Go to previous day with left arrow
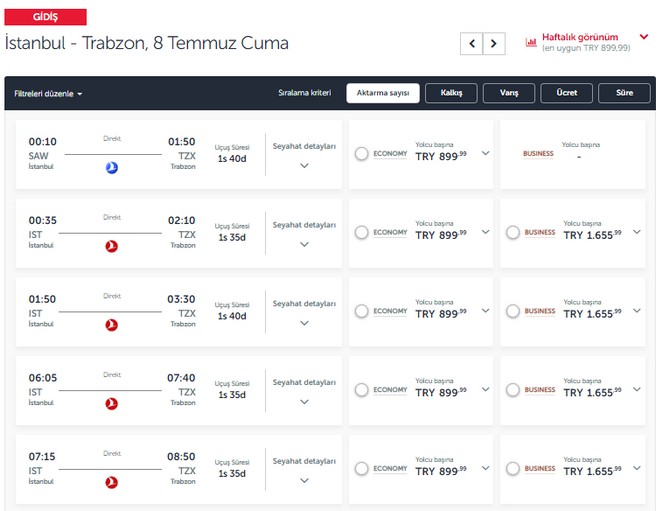The width and height of the screenshot is (670, 511). click(x=471, y=44)
